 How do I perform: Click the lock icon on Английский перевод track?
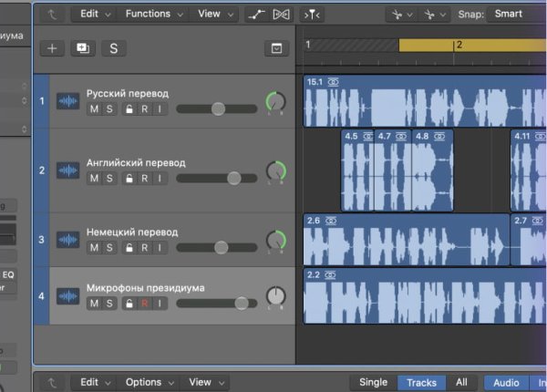pyautogui.click(x=129, y=179)
